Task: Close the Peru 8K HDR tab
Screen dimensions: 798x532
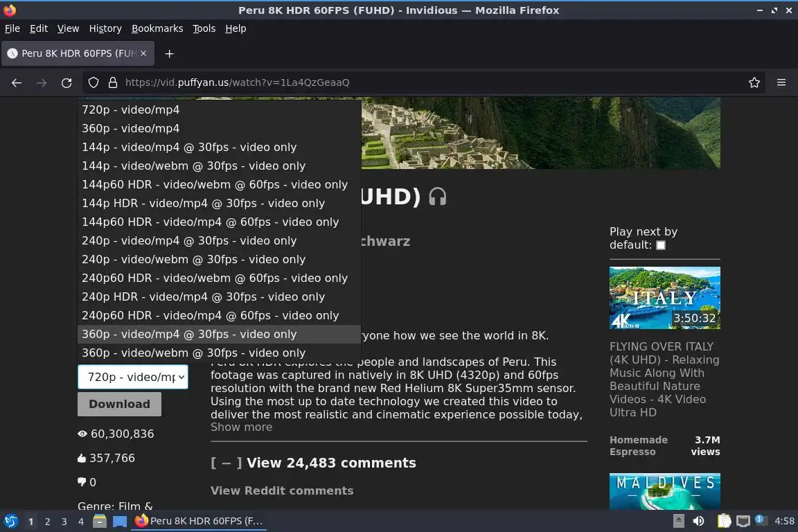Action: click(143, 53)
